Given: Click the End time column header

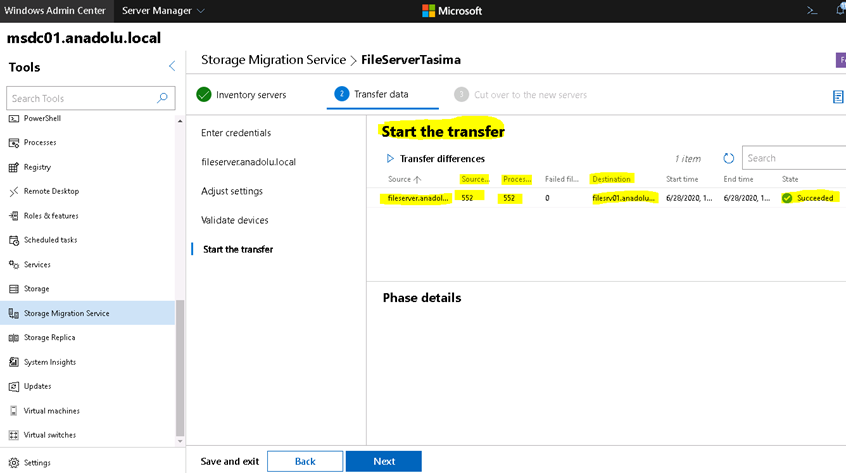Looking at the screenshot, I should pyautogui.click(x=738, y=179).
